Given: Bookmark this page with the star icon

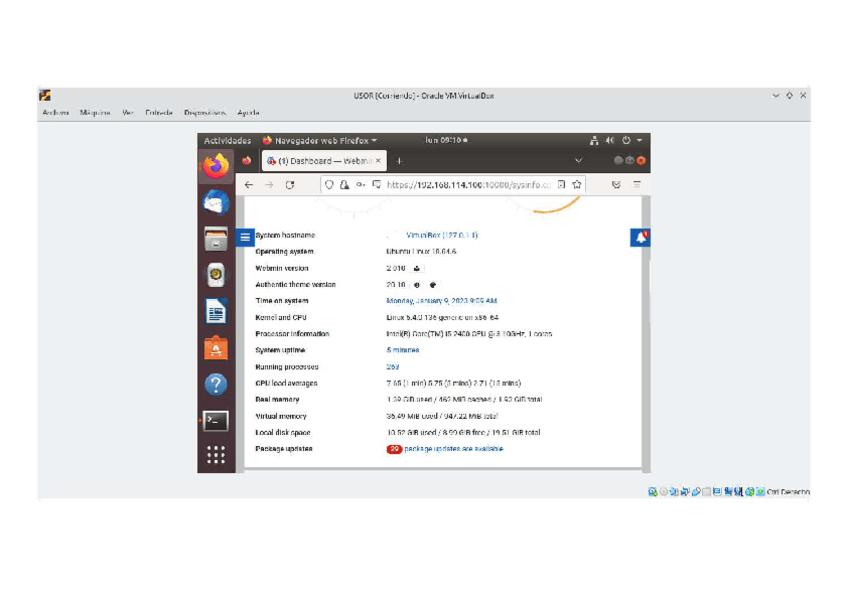Looking at the screenshot, I should [x=577, y=184].
